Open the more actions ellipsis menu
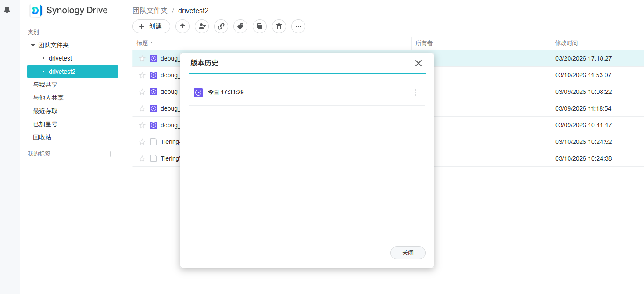 pos(298,26)
